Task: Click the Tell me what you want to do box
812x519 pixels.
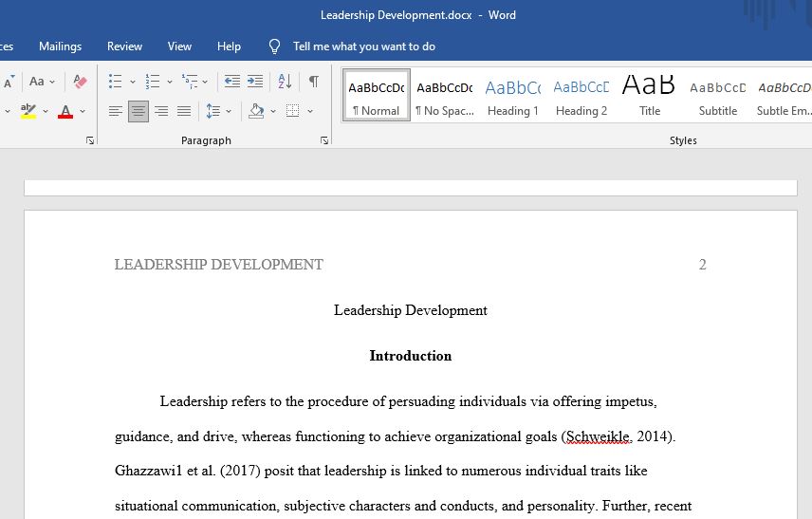Action: tap(364, 46)
